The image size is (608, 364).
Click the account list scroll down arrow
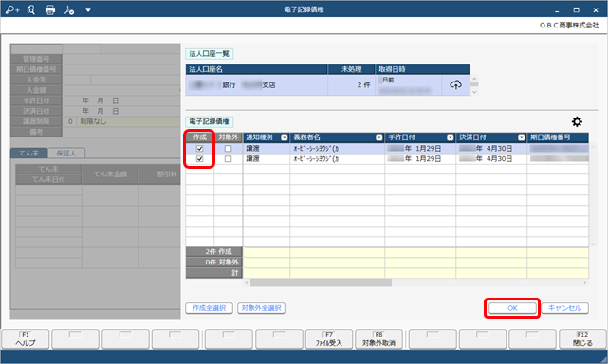[x=474, y=92]
